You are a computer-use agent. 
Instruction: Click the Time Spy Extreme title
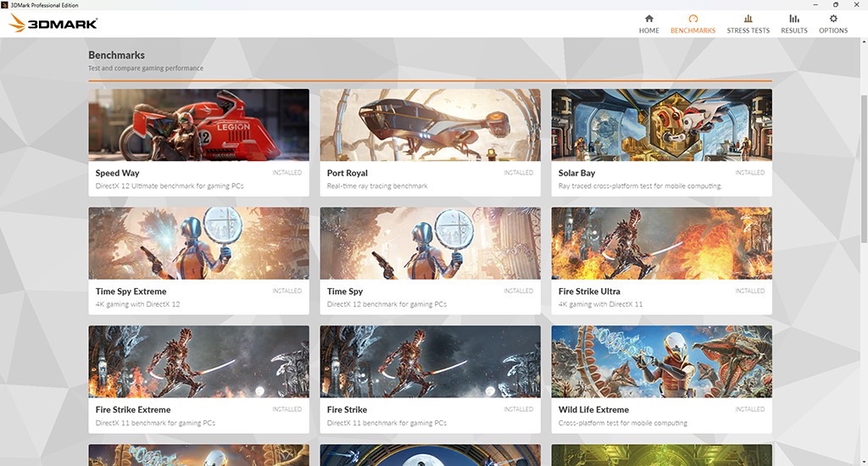(131, 291)
